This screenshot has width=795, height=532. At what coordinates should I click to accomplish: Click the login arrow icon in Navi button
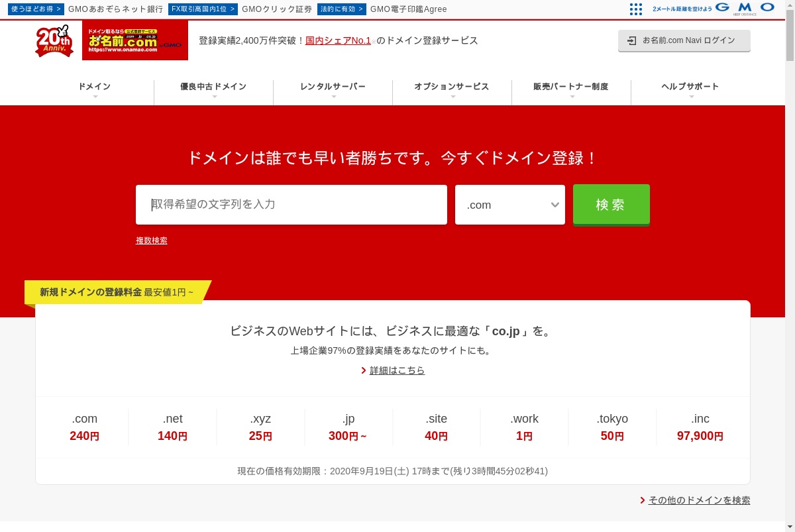[631, 40]
